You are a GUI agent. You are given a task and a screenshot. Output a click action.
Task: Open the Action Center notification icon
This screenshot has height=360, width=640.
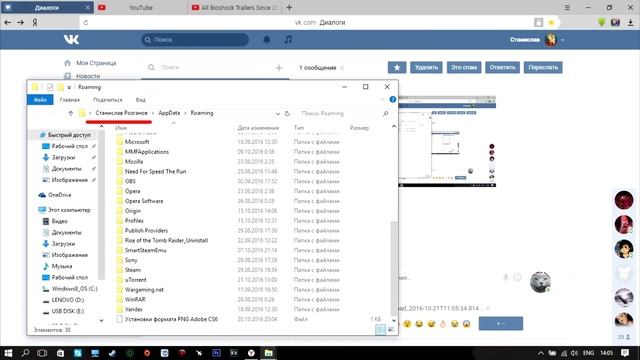point(624,353)
